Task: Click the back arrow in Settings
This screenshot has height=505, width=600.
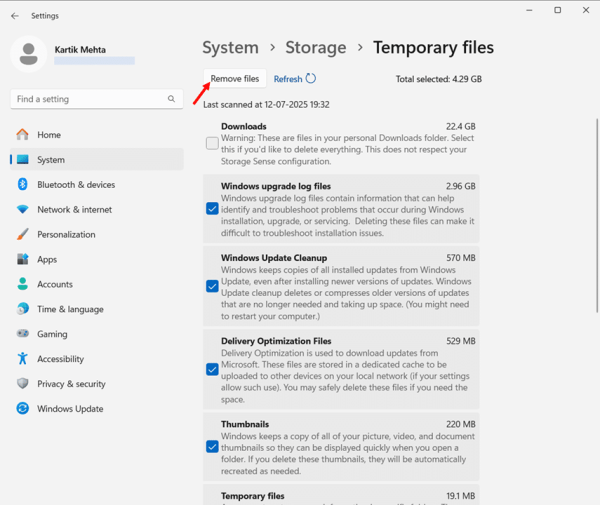Action: coord(15,16)
